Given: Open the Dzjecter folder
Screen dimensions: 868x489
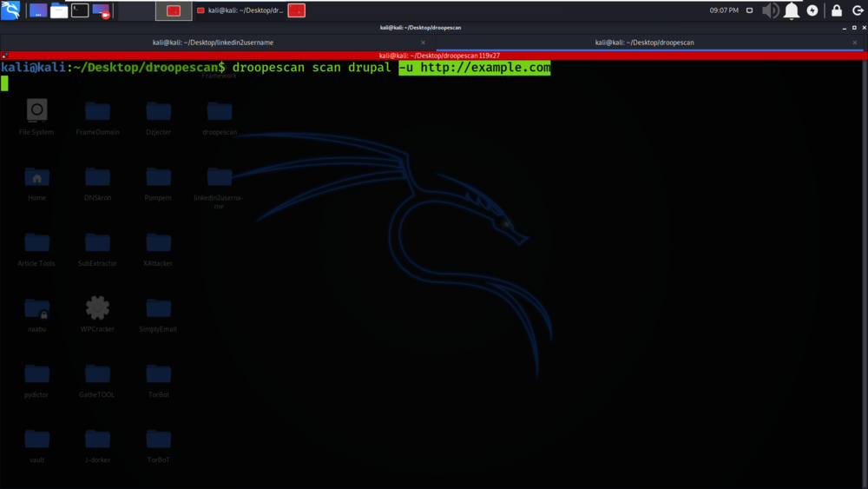Looking at the screenshot, I should tap(158, 117).
